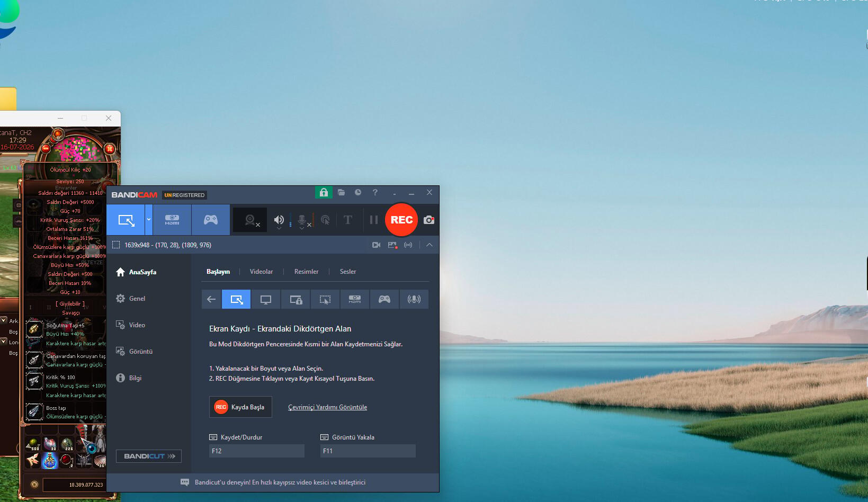Click the minimap red minus button in game
Image resolution: width=868 pixels, height=502 pixels.
click(x=46, y=148)
